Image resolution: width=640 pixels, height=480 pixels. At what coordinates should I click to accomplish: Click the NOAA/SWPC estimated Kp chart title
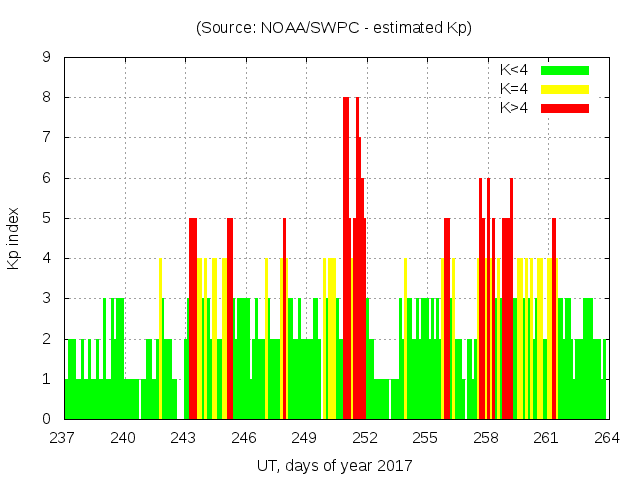334,28
